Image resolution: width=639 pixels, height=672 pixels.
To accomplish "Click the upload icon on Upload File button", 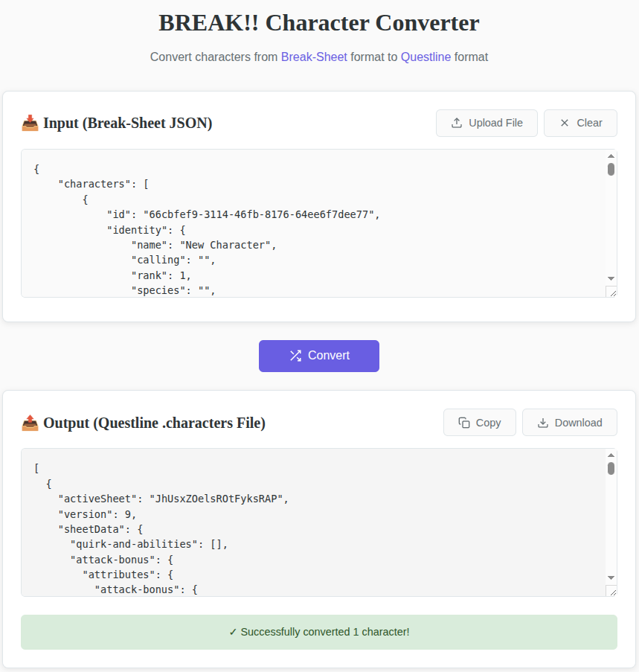I will 457,123.
